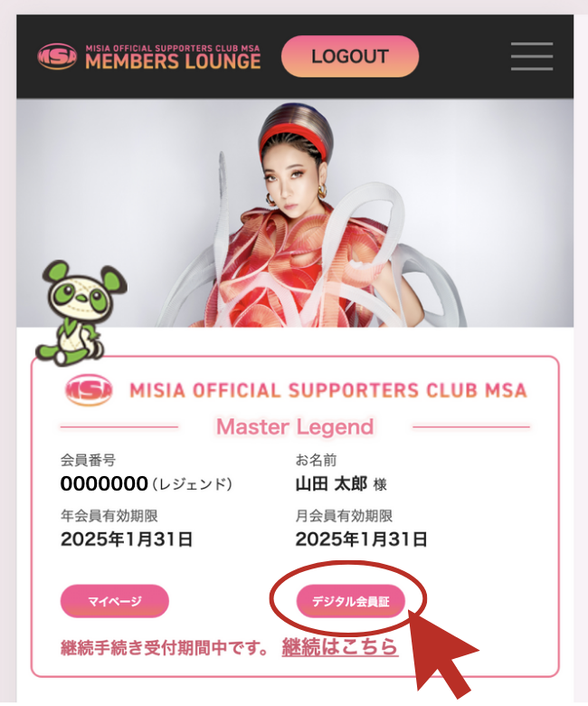Click the 会員番号 label

click(x=88, y=460)
